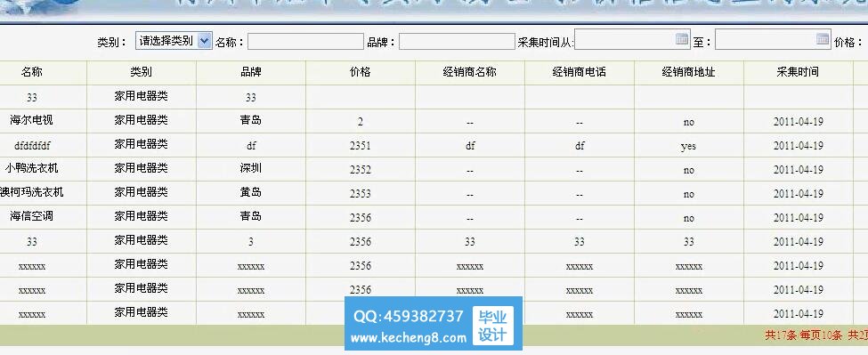Click the no address cell in 海信空调 row

tap(689, 218)
